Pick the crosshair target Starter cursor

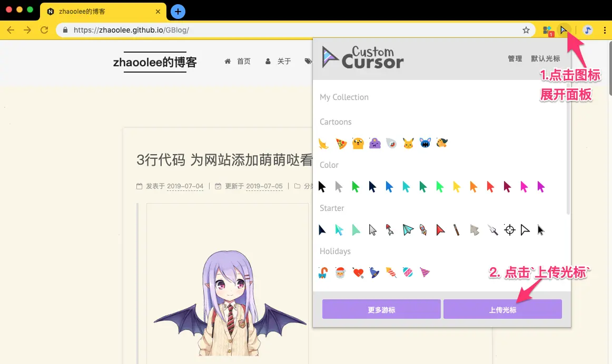pyautogui.click(x=509, y=230)
